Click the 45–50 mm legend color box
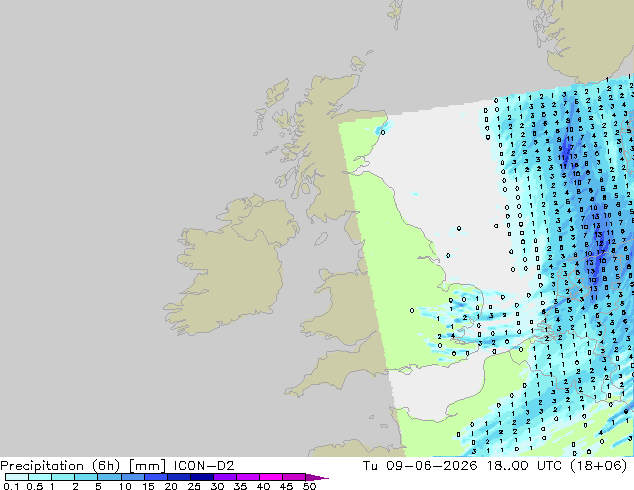 [294, 477]
